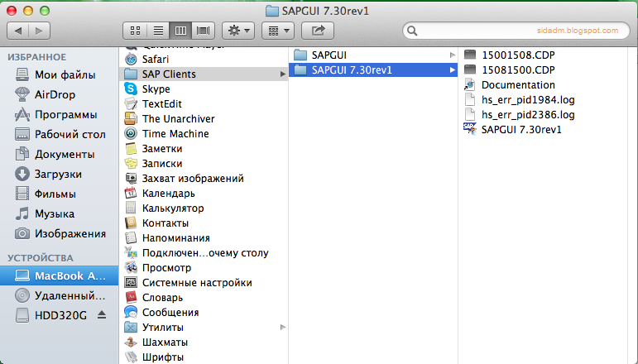Open Мои файлы in the sidebar
The image size is (638, 364).
[x=59, y=74]
